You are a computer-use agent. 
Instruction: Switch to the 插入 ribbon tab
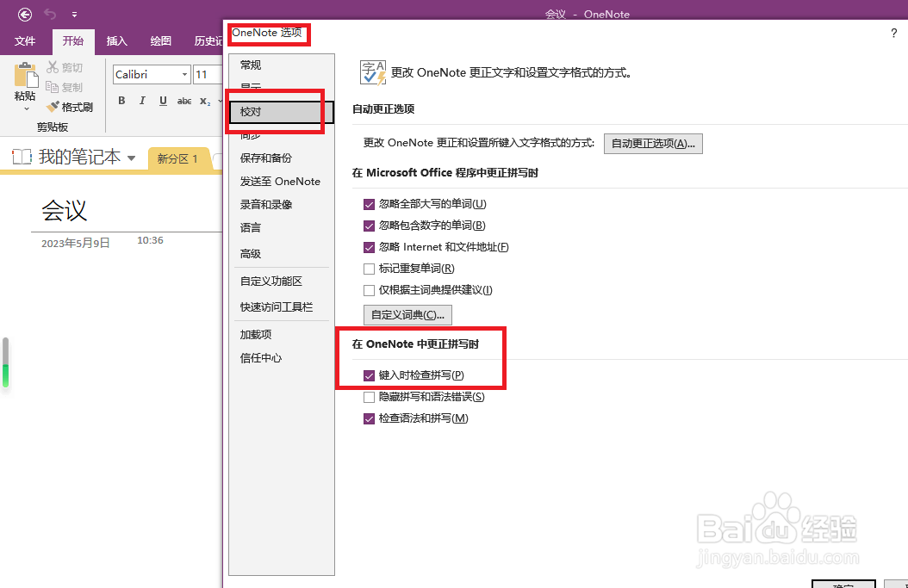pyautogui.click(x=116, y=41)
